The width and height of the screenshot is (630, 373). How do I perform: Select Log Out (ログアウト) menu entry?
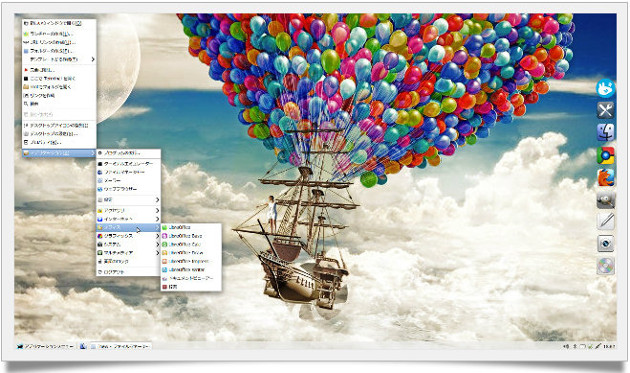128,272
